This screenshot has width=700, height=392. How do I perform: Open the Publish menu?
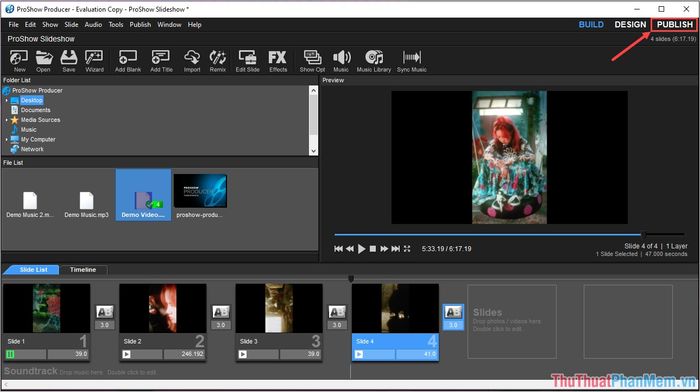point(140,25)
